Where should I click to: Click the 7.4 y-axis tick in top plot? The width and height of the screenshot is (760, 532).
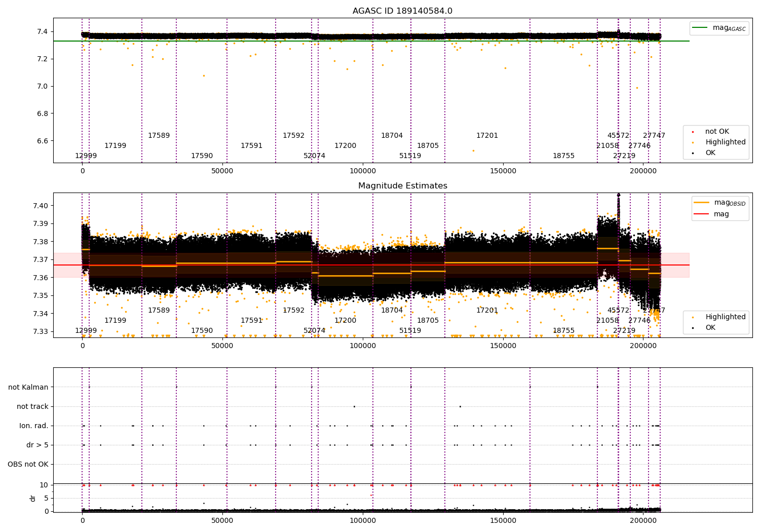click(43, 32)
